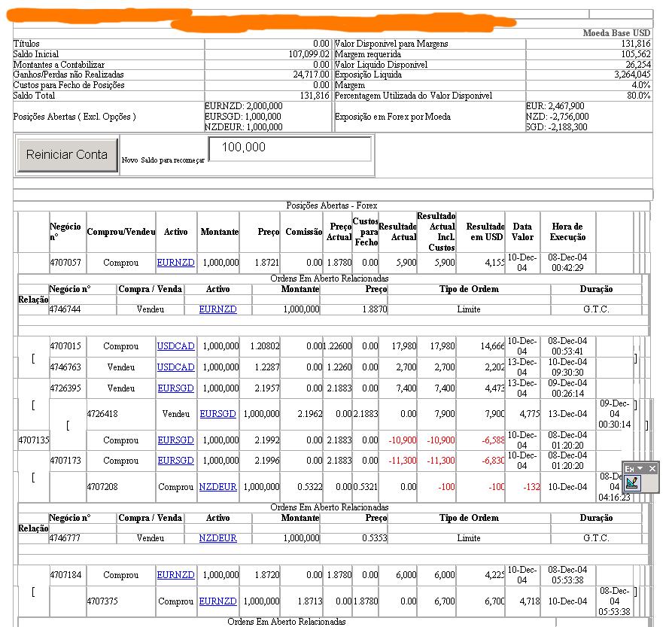The width and height of the screenshot is (672, 627).
Task: Select limit order price 0.5353
Action: point(375,538)
